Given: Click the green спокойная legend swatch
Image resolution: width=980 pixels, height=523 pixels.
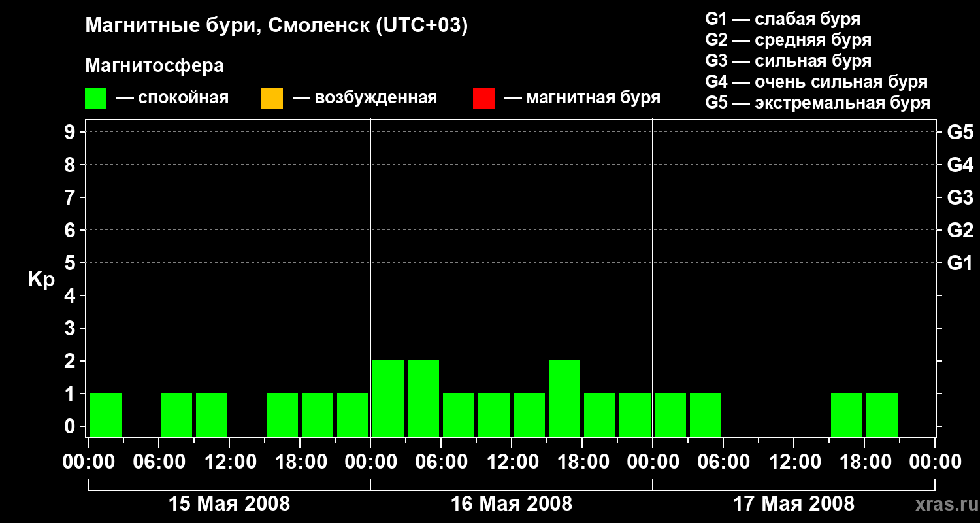Looking at the screenshot, I should click(x=96, y=99).
